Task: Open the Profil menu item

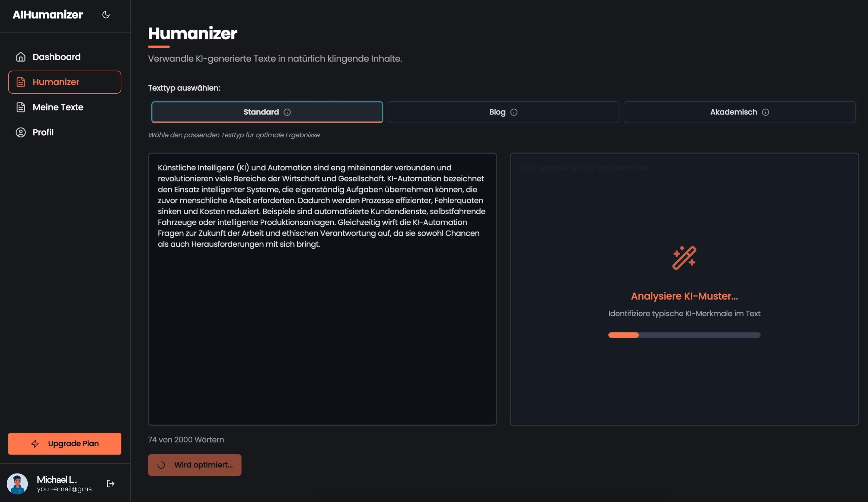Action: coord(43,132)
